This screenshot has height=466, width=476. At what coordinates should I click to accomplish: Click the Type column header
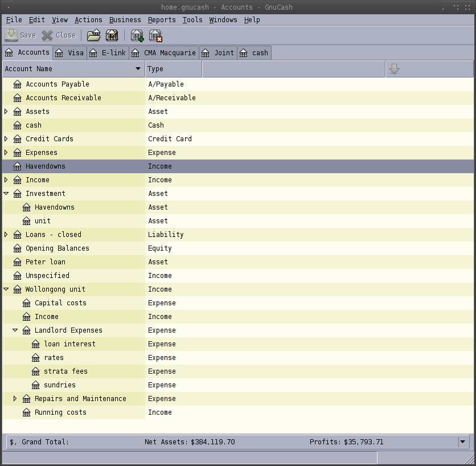173,69
